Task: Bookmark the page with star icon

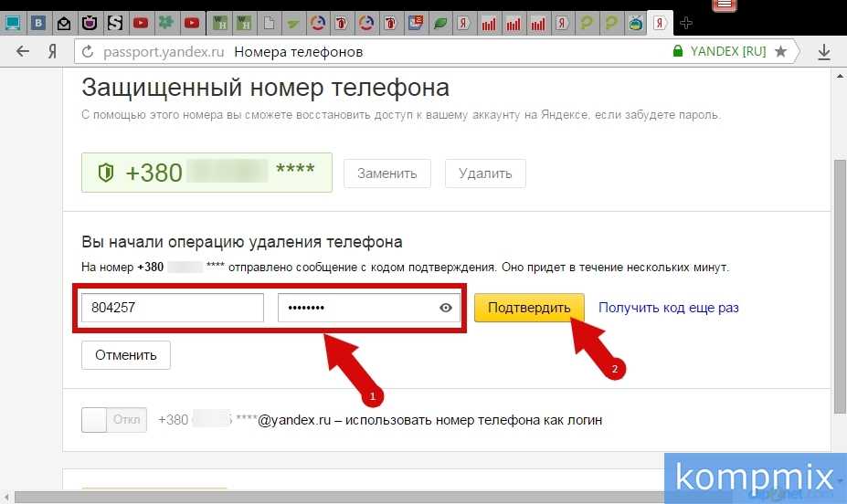Action: pyautogui.click(x=780, y=51)
